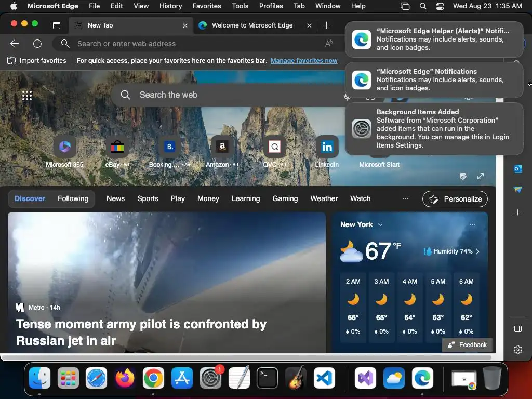Viewport: 532px width, 399px height.
Task: Focus the address bar field
Action: click(197, 44)
